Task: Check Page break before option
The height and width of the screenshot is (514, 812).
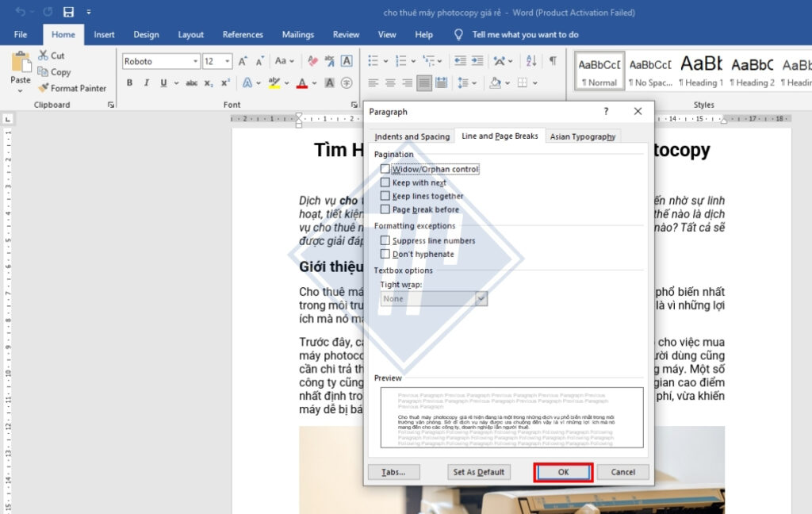Action: click(385, 209)
